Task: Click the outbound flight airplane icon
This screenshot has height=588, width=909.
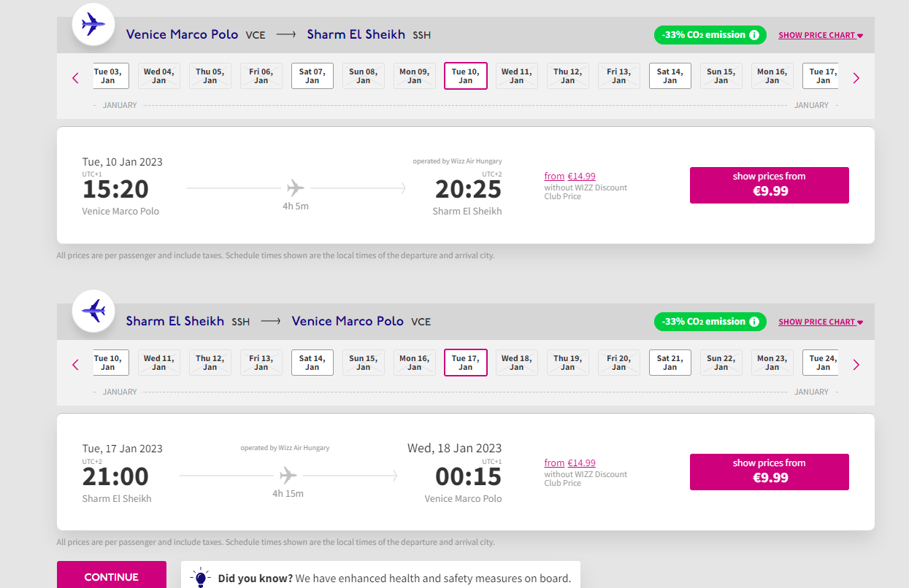Action: tap(93, 25)
